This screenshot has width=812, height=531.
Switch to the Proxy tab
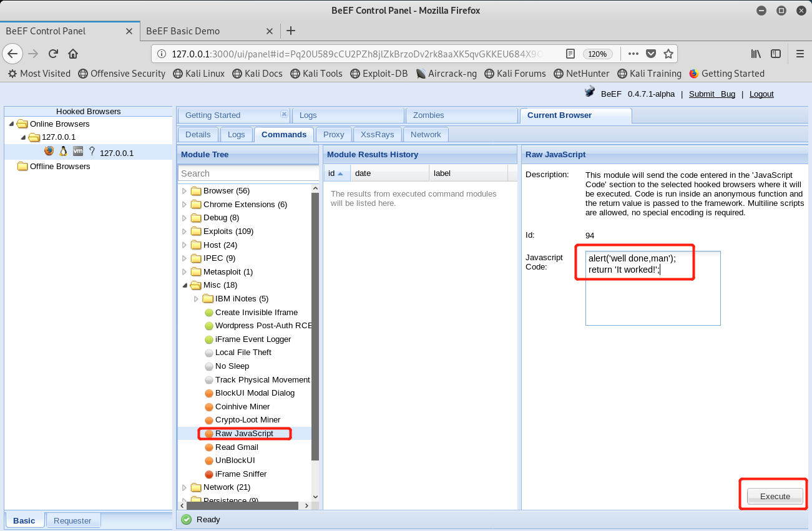pyautogui.click(x=334, y=134)
